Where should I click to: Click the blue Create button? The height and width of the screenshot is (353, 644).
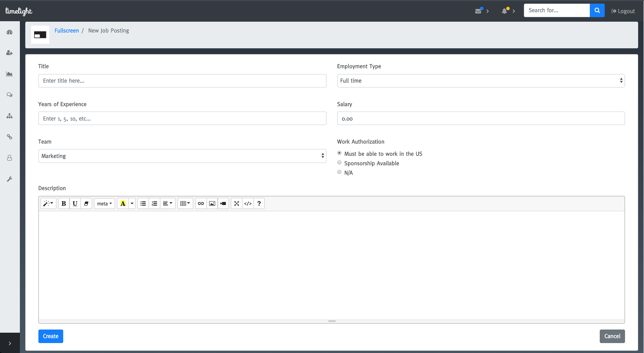(51, 336)
